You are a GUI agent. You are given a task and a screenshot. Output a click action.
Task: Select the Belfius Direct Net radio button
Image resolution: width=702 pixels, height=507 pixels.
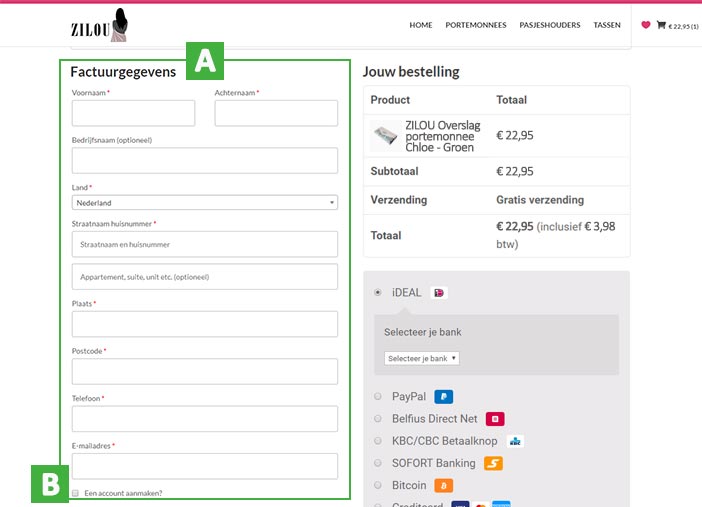tap(378, 419)
